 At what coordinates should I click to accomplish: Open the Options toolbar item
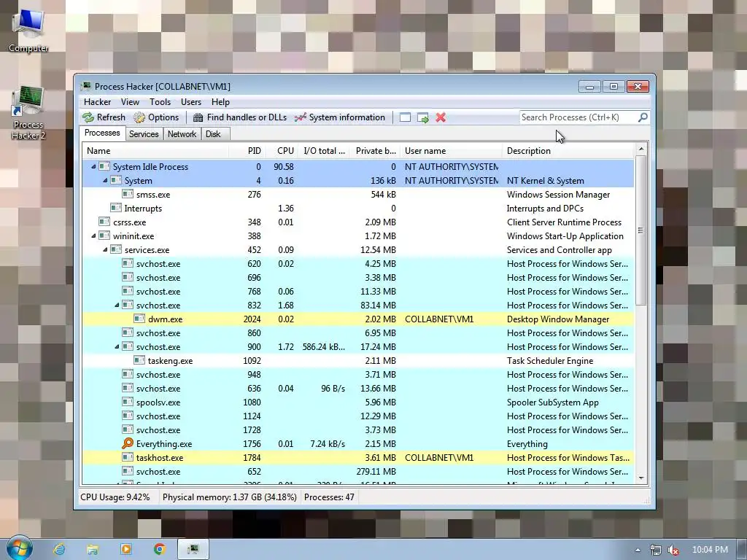[156, 117]
